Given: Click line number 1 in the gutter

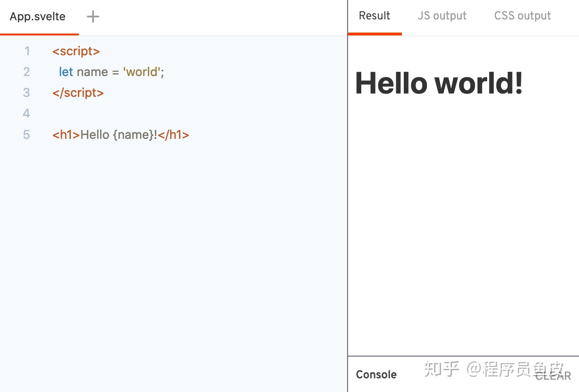Looking at the screenshot, I should point(26,51).
